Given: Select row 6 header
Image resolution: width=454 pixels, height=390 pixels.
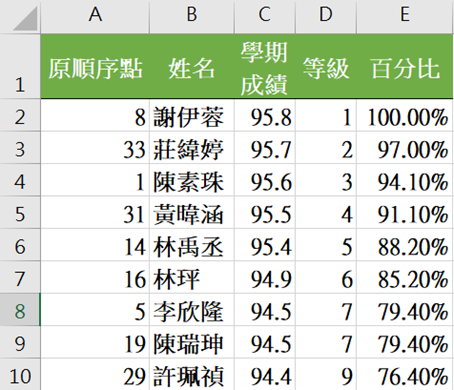Looking at the screenshot, I should [x=20, y=245].
